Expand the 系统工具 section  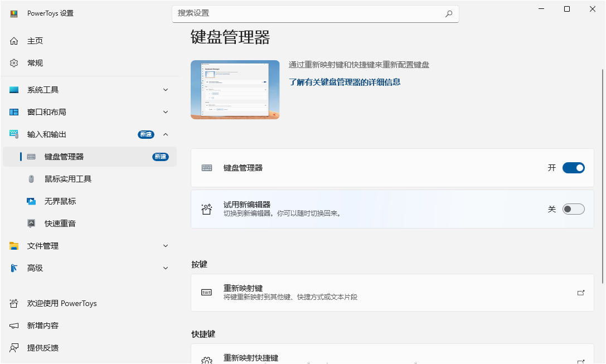coord(166,90)
